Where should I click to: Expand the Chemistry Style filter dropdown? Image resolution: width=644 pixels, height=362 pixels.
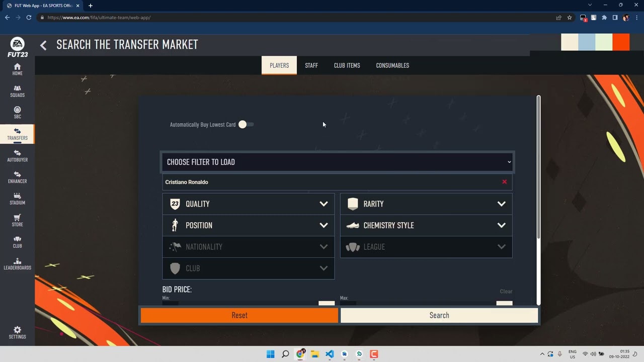pyautogui.click(x=426, y=225)
